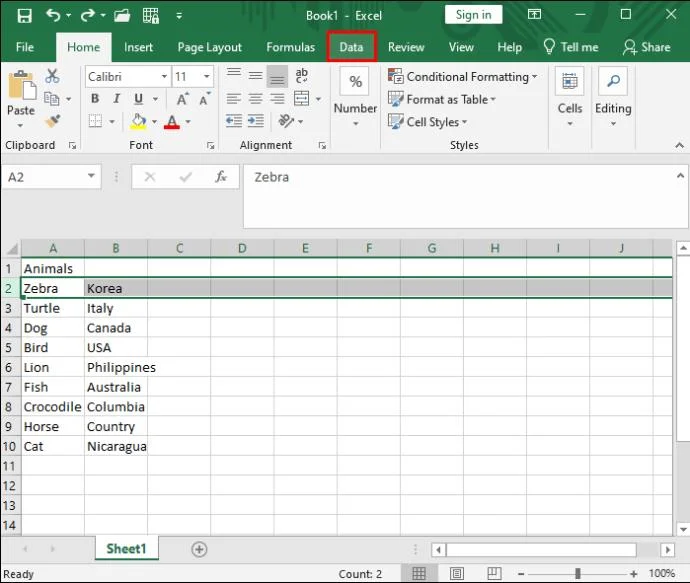Click the Percent Number format icon

[x=355, y=84]
